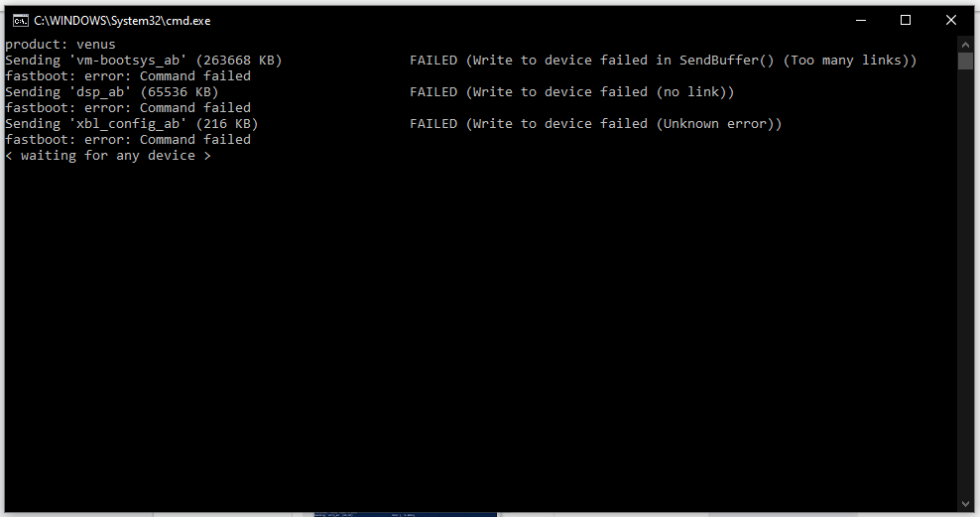Click the scrollbar up arrow
The width and height of the screenshot is (980, 517).
point(965,45)
